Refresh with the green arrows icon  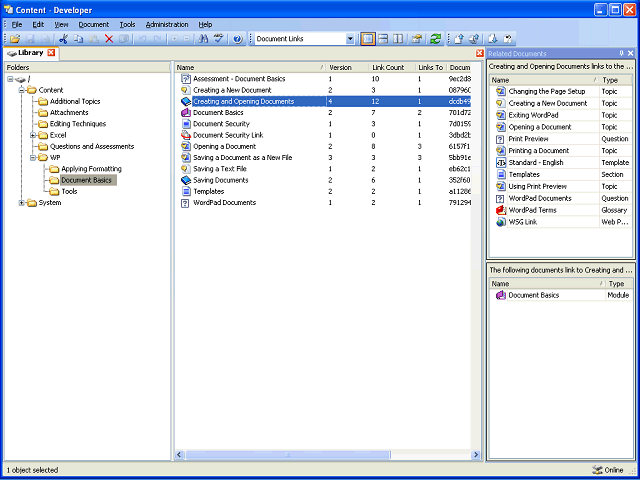coord(436,39)
